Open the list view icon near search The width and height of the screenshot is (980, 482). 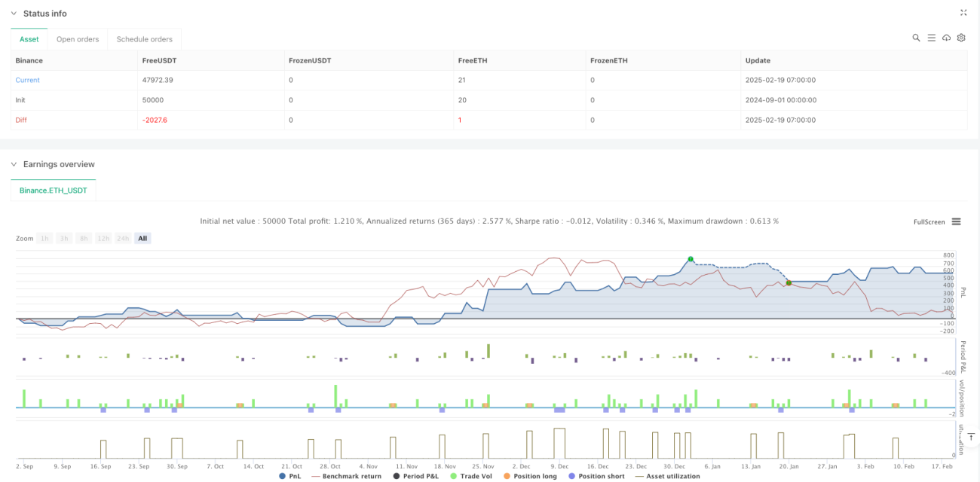[x=932, y=38]
